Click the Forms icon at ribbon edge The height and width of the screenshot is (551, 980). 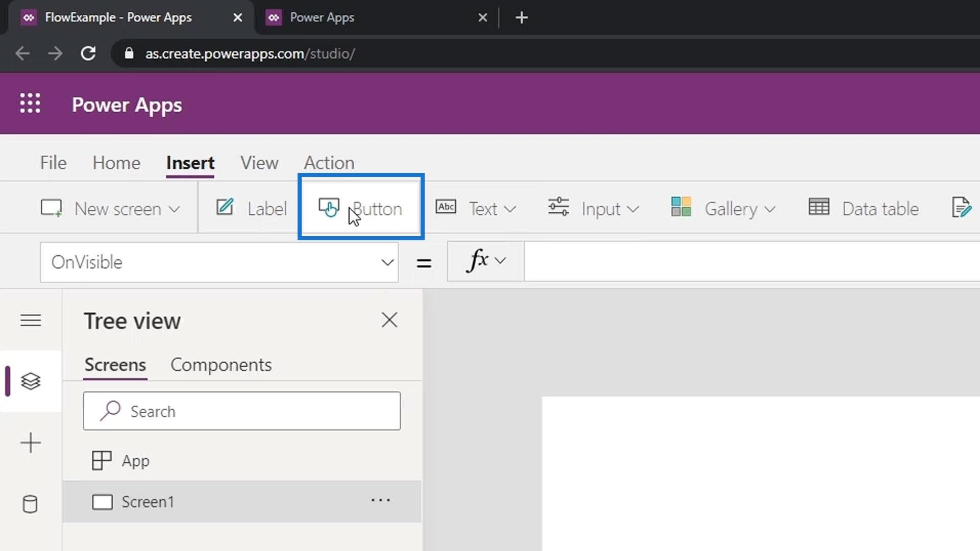pos(961,208)
